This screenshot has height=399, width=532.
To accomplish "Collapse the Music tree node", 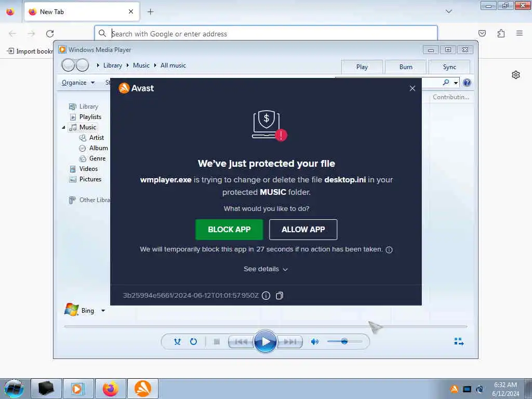I will tap(63, 128).
